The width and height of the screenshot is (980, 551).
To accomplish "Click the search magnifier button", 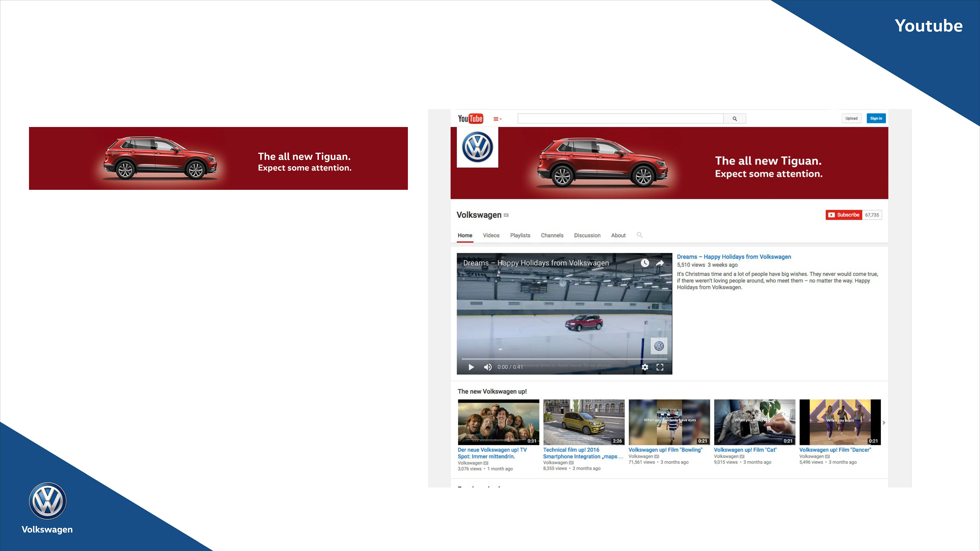I will (x=735, y=119).
